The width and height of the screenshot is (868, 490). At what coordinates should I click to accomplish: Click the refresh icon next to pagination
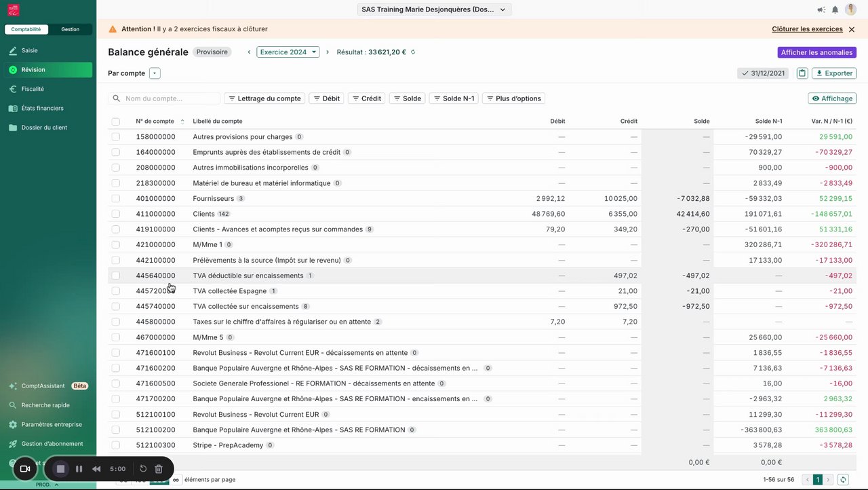coord(843,480)
